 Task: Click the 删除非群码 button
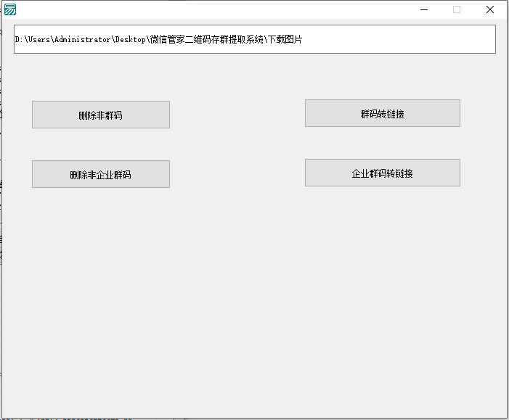pyautogui.click(x=100, y=115)
